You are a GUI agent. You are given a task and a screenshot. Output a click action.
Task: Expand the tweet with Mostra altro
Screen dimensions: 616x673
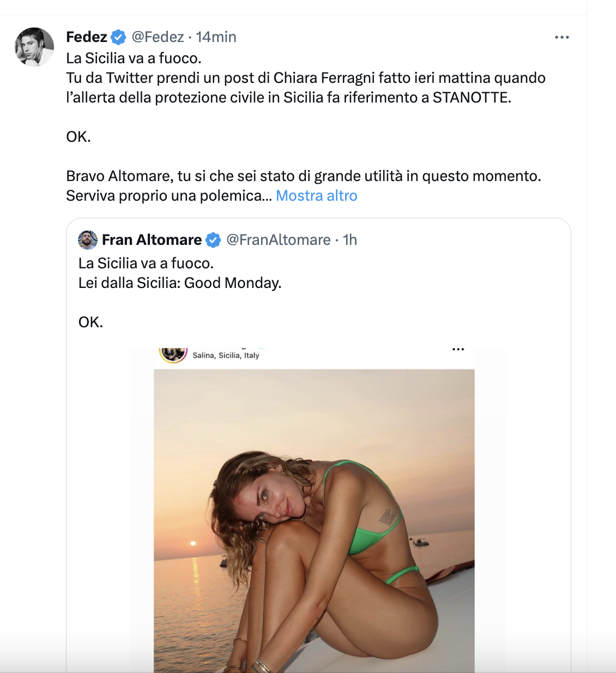click(317, 195)
